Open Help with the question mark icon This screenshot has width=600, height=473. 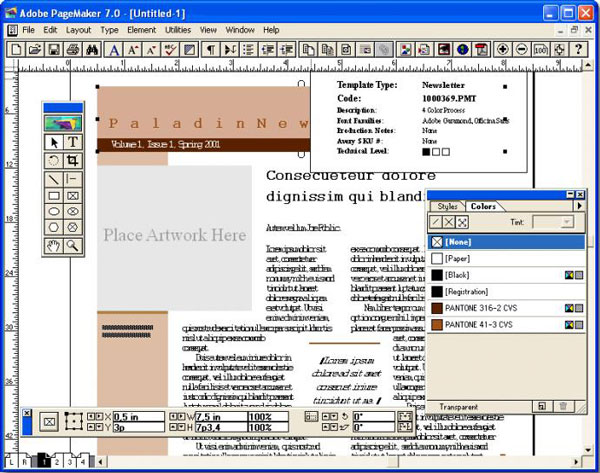(578, 49)
